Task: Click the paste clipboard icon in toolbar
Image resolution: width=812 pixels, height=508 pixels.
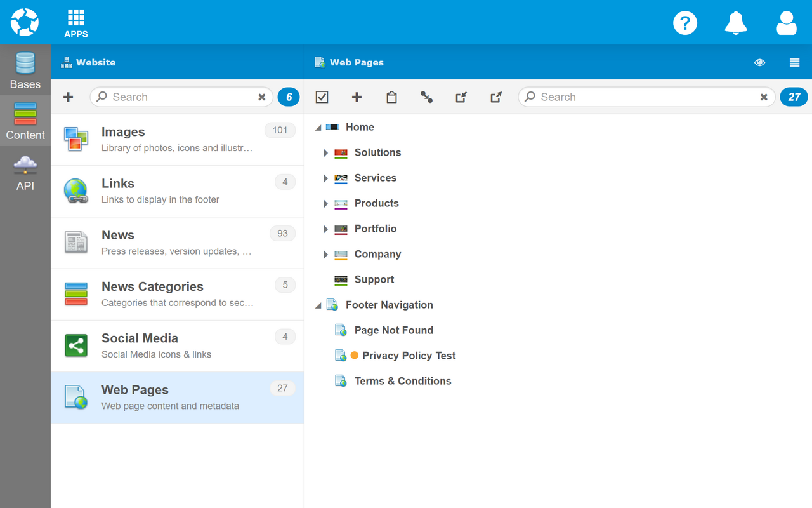Action: tap(391, 97)
